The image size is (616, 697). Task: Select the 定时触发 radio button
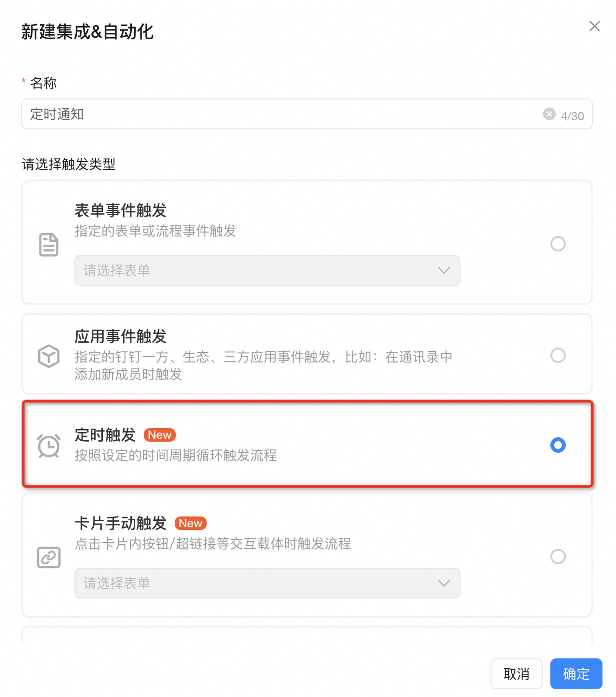pyautogui.click(x=558, y=445)
